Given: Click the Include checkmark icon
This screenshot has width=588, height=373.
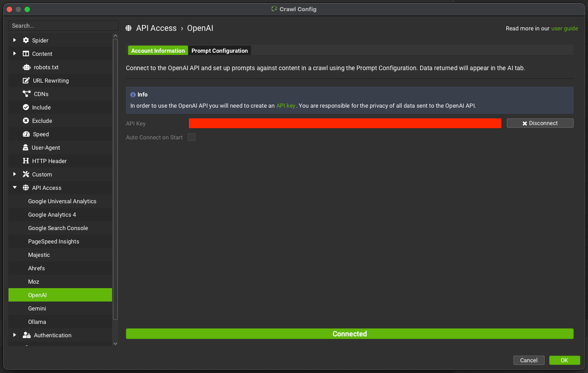Looking at the screenshot, I should [x=26, y=107].
